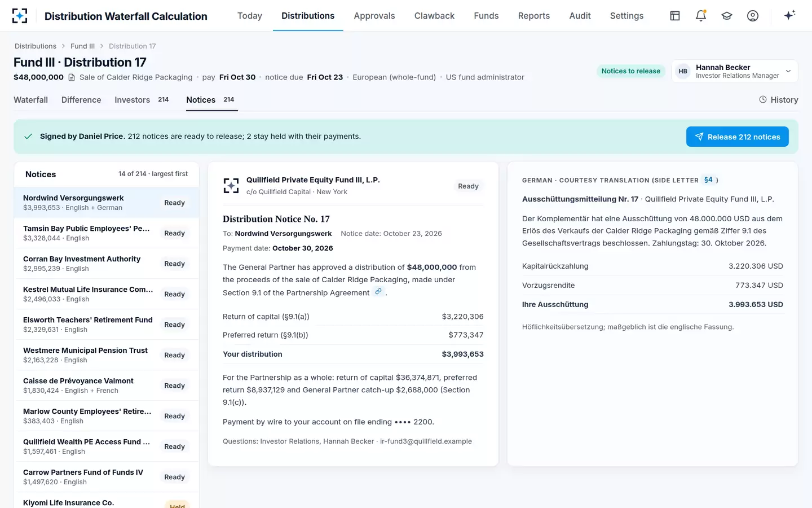Click the Notices to release status badge
Image resolution: width=812 pixels, height=508 pixels.
pyautogui.click(x=630, y=71)
